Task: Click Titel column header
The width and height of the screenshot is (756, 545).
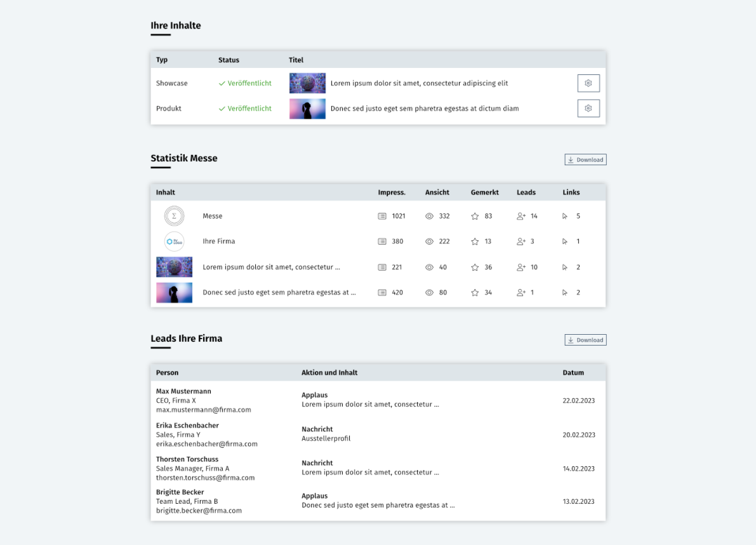Action: [296, 60]
